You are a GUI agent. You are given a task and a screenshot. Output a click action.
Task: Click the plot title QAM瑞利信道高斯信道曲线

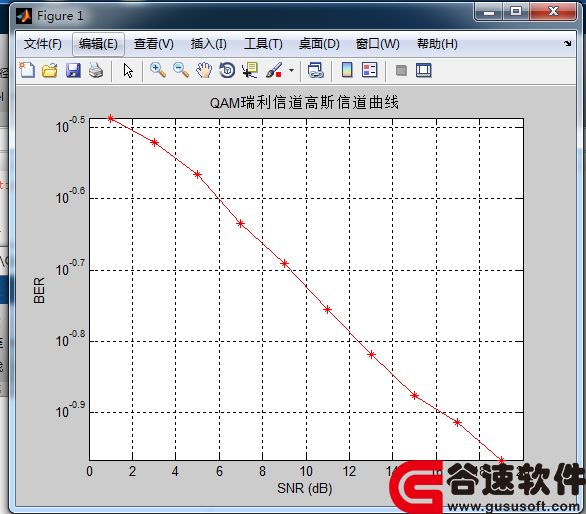pos(304,102)
